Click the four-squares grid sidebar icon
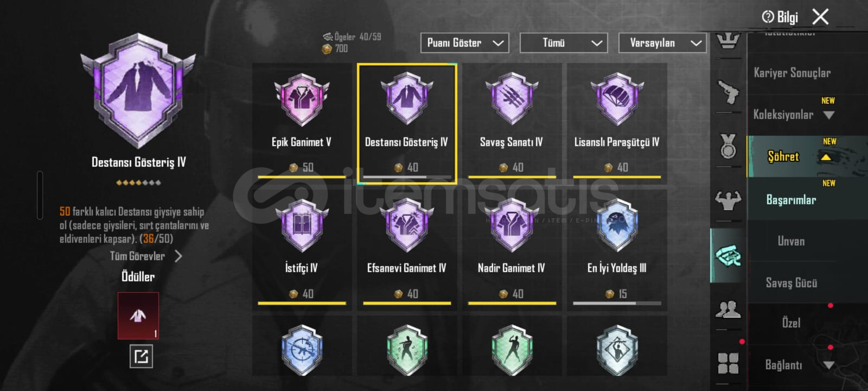The width and height of the screenshot is (868, 391). [x=728, y=363]
